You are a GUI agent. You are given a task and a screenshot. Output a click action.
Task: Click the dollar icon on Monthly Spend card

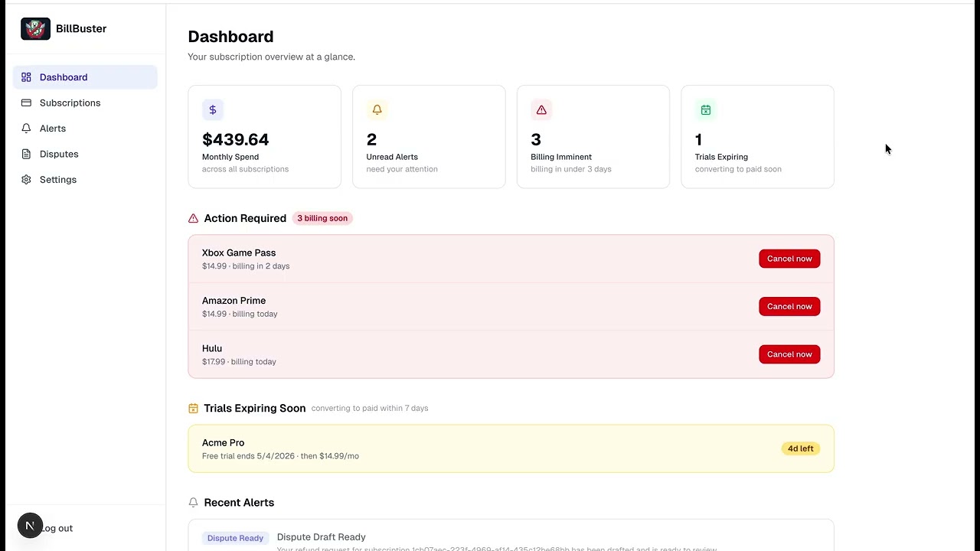[213, 110]
